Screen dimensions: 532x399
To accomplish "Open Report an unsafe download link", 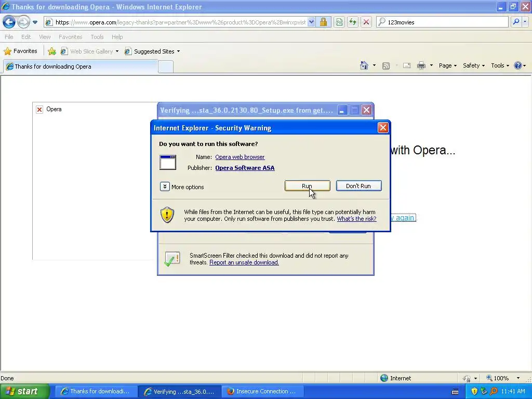I will tap(244, 262).
